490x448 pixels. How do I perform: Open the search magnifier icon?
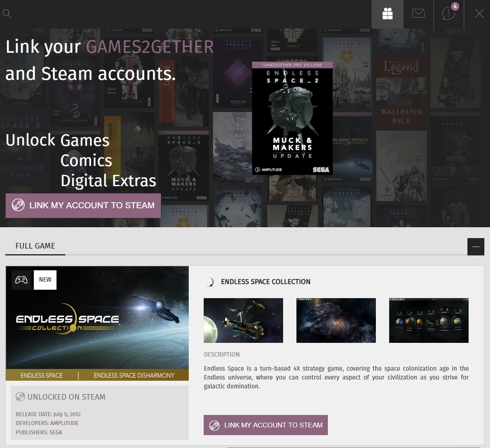coord(7,14)
